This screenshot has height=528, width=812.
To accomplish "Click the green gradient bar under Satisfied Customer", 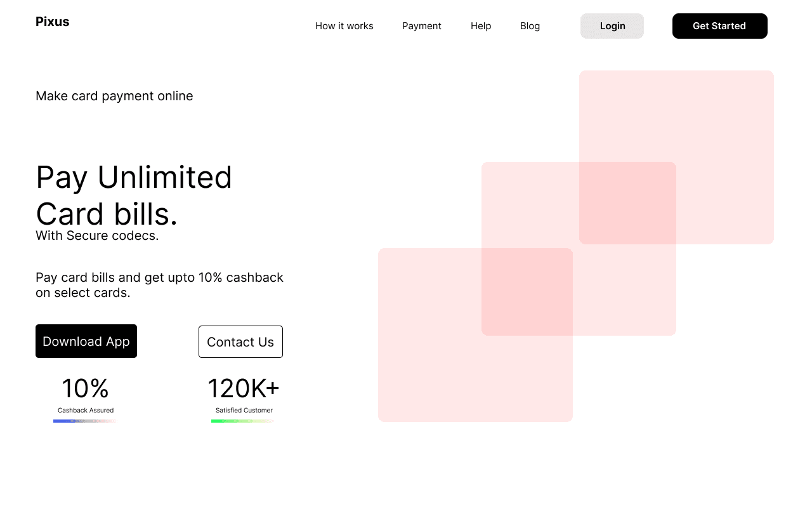I will [244, 421].
